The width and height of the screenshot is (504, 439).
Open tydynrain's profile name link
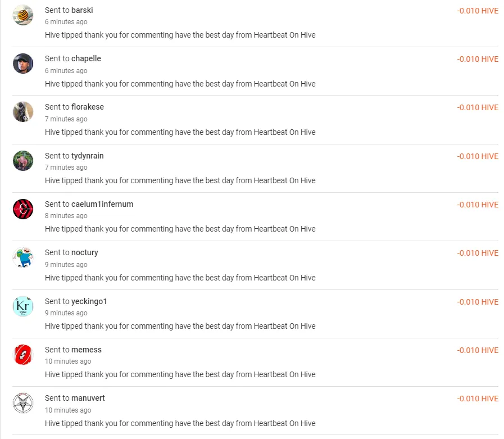pos(88,156)
